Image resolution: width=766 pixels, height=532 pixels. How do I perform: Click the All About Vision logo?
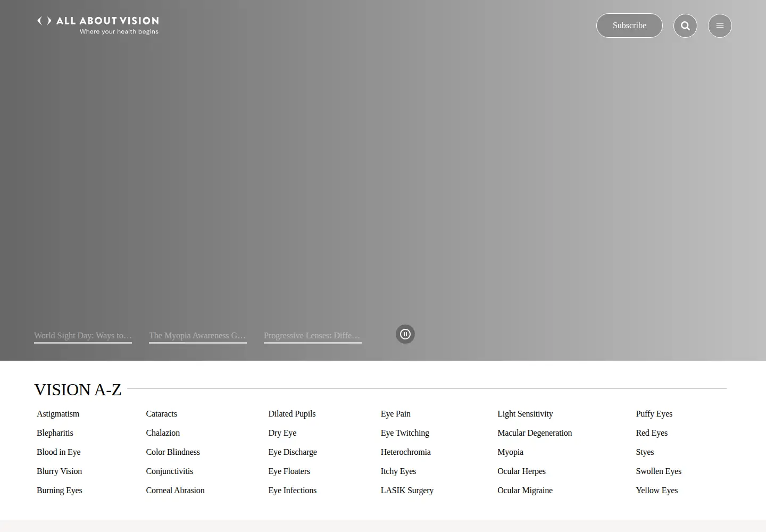[98, 25]
